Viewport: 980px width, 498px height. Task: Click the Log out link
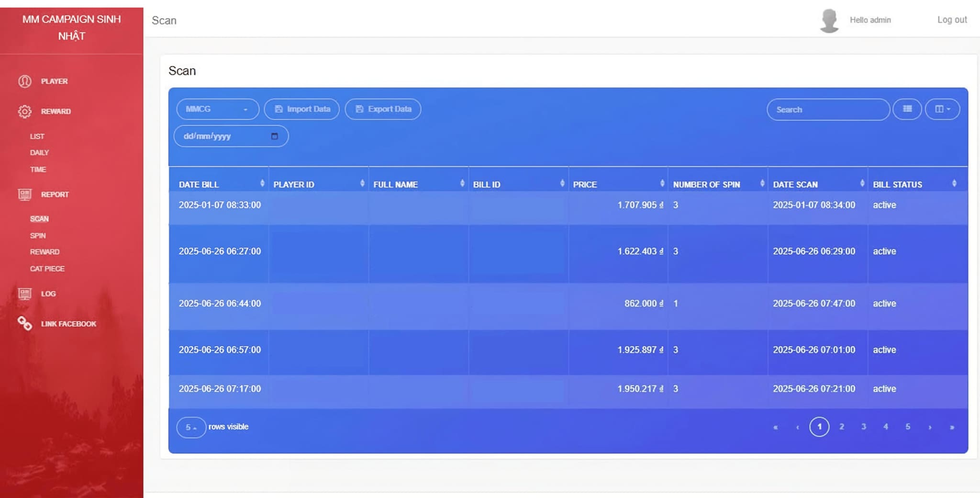(952, 20)
